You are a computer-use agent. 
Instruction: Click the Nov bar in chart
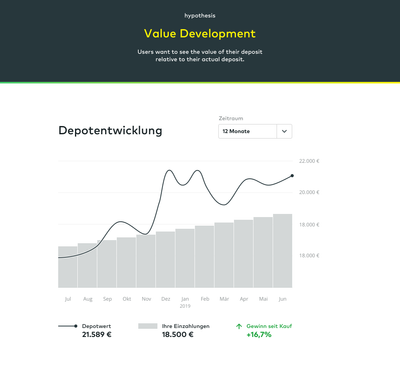pos(146,261)
